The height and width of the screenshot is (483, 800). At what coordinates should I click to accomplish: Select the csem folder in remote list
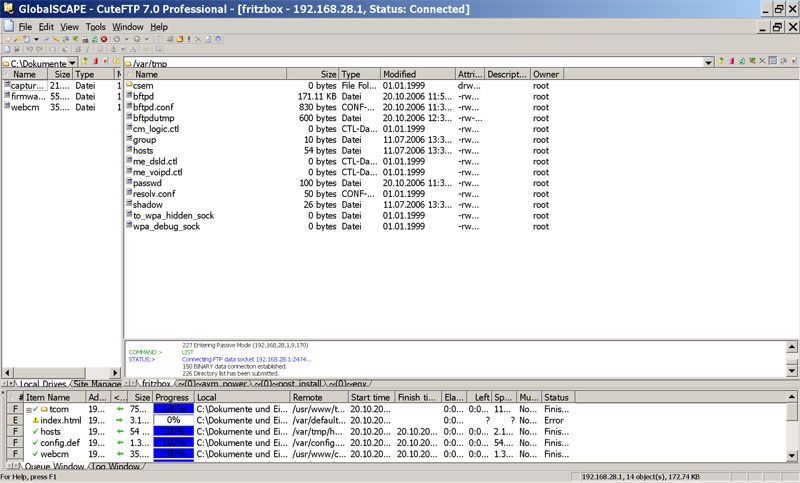coord(143,86)
